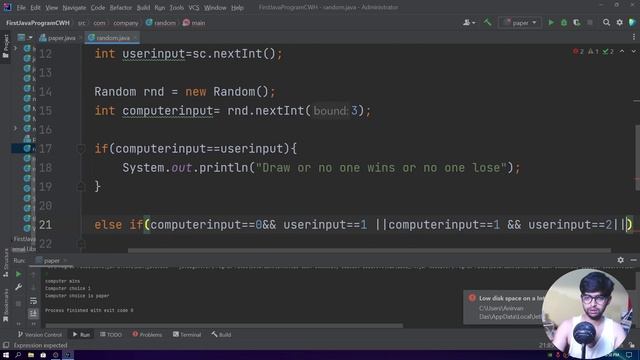Viewport: 640px width, 360px height.
Task: Open the Code menu
Action: click(98, 7)
